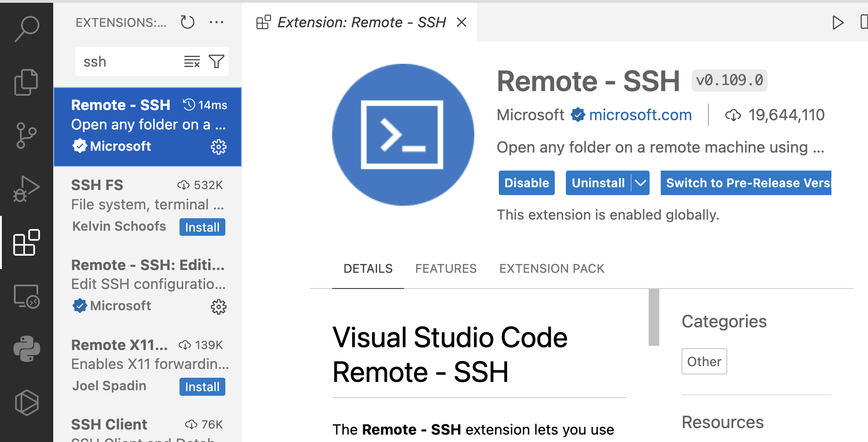Image resolution: width=868 pixels, height=442 pixels.
Task: Open the filter extensions funnel menu
Action: coord(217,61)
